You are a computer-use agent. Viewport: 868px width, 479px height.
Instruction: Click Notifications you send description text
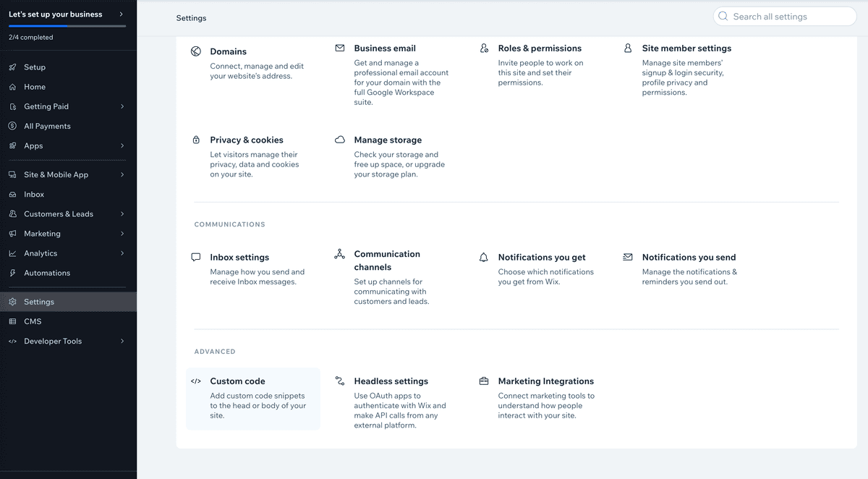[x=689, y=277]
